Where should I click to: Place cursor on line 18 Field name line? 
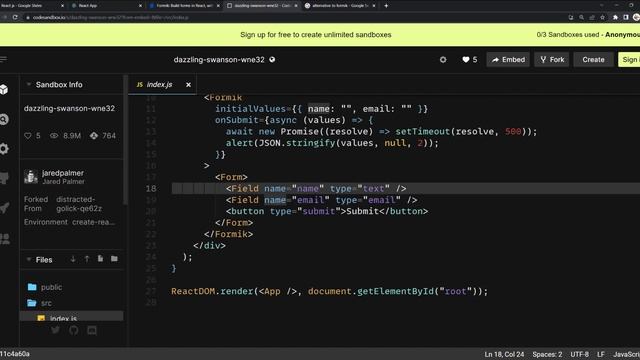click(x=316, y=189)
